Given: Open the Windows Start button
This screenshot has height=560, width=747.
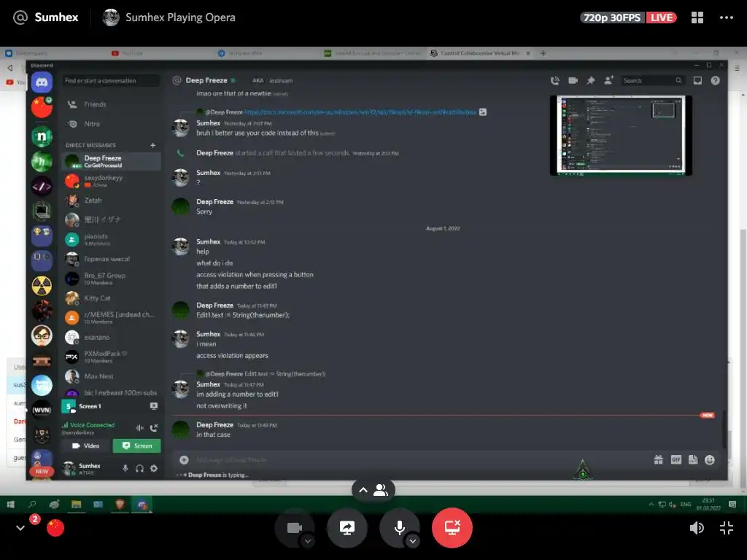Looking at the screenshot, I should click(x=10, y=505).
